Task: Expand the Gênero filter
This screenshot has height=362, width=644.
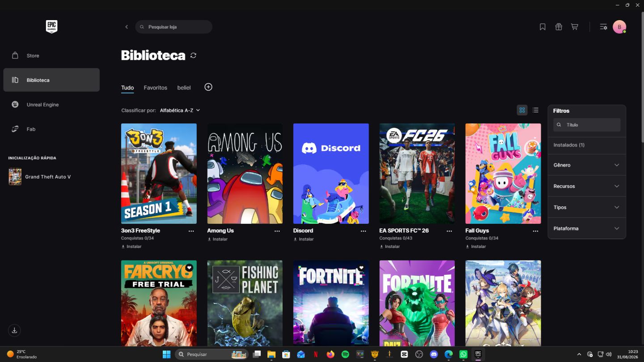Action: pyautogui.click(x=587, y=165)
